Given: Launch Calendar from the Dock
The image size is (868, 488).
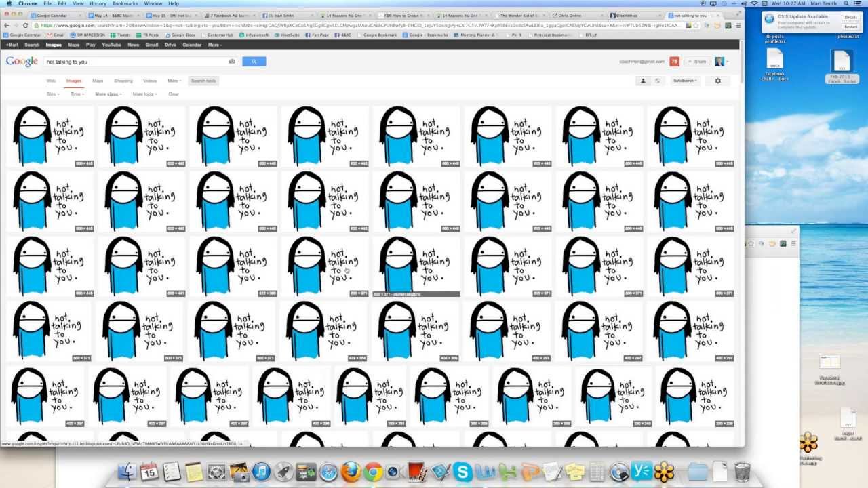Looking at the screenshot, I should click(x=150, y=472).
